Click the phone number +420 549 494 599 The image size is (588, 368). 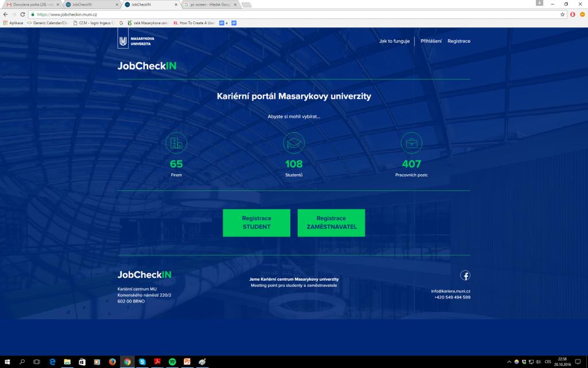(452, 297)
